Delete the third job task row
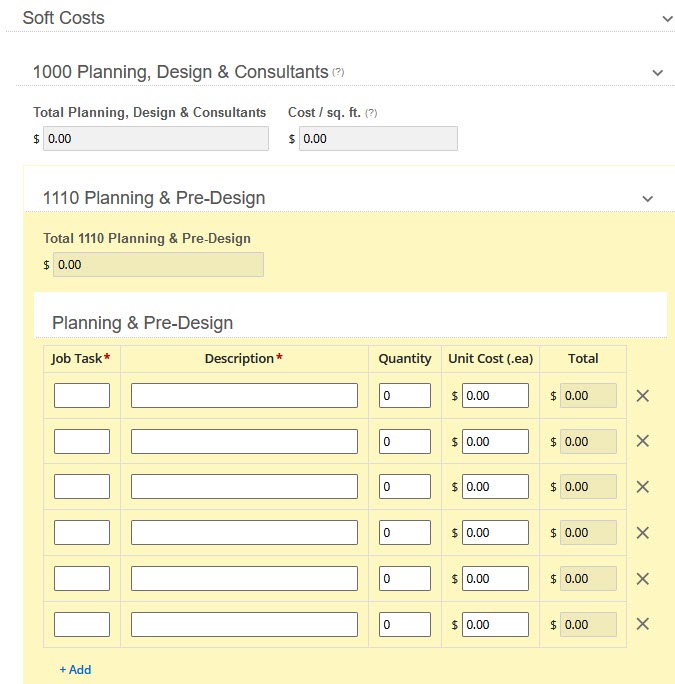The image size is (675, 684). click(643, 487)
